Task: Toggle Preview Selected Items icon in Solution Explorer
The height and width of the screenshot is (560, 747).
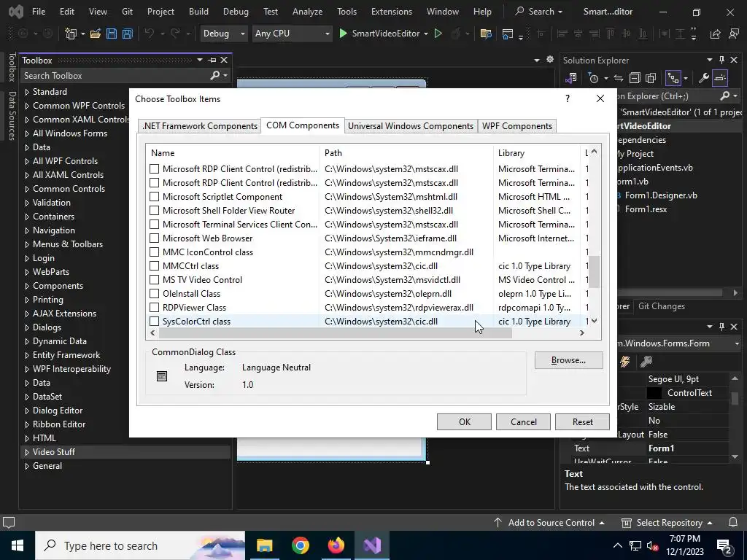Action: (x=720, y=78)
